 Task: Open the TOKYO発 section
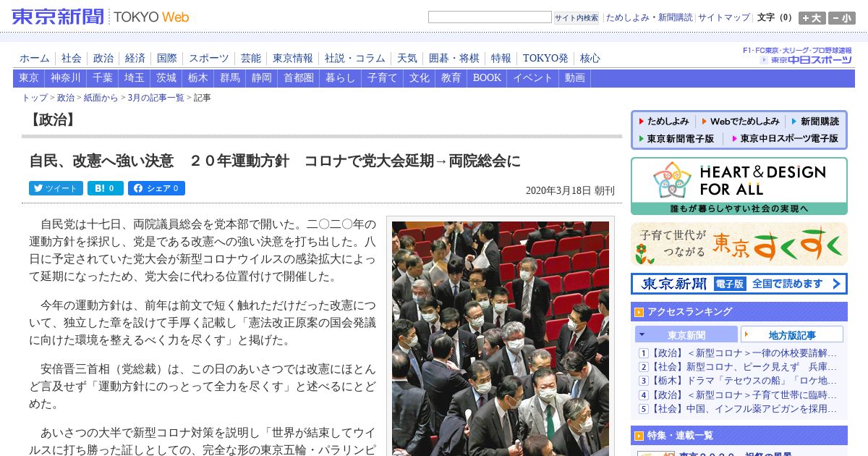[x=545, y=59]
